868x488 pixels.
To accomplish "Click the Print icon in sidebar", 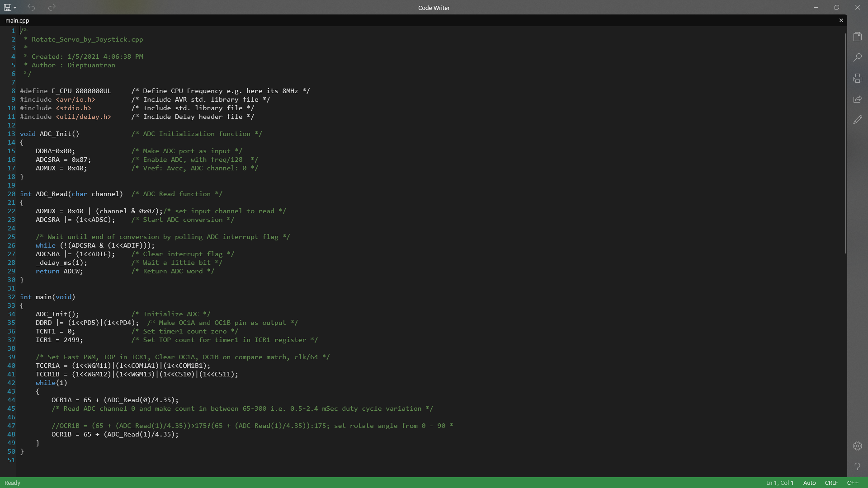I will [858, 78].
